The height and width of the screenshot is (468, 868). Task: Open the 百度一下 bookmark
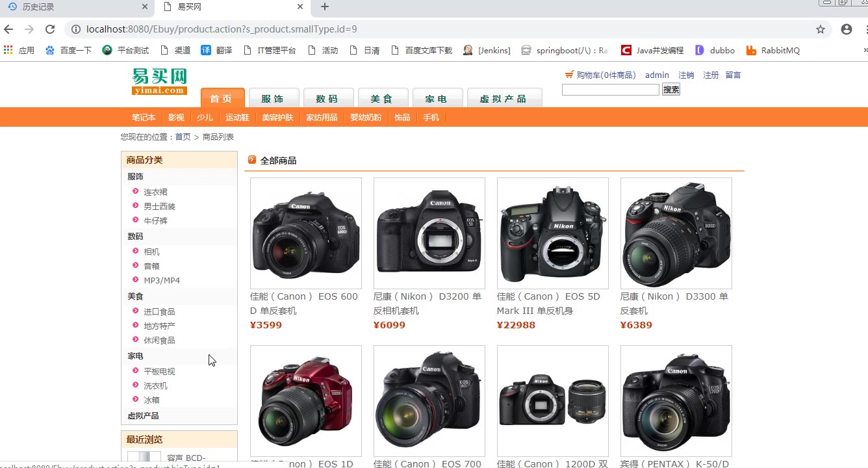click(x=68, y=50)
